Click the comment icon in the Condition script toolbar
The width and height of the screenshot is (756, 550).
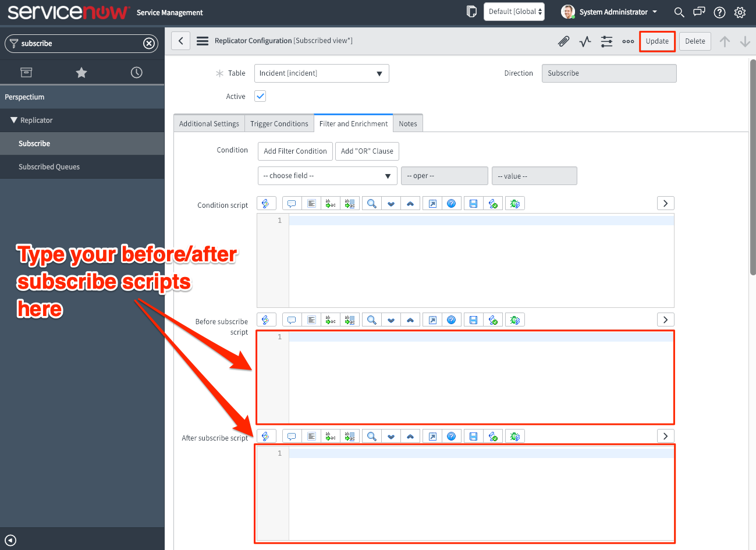tap(292, 203)
